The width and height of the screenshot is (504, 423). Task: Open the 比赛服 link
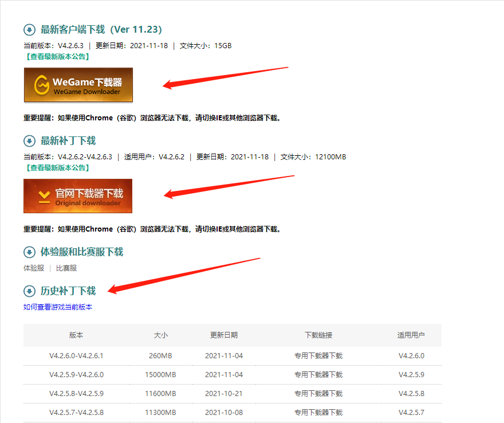coord(66,268)
